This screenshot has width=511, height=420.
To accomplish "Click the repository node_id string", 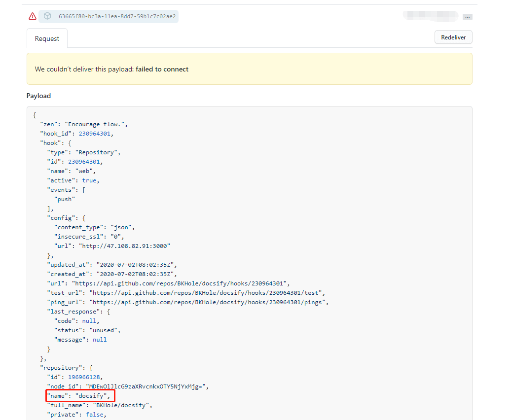I will coord(147,386).
